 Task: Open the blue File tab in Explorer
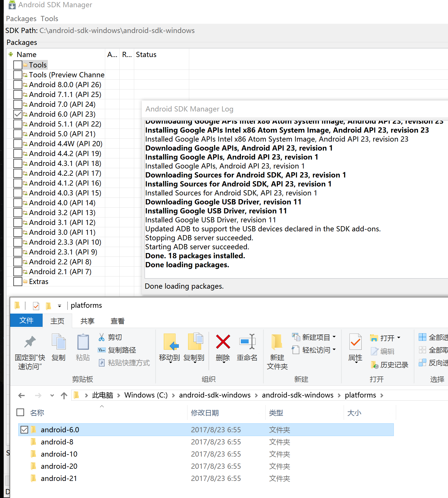click(x=26, y=321)
